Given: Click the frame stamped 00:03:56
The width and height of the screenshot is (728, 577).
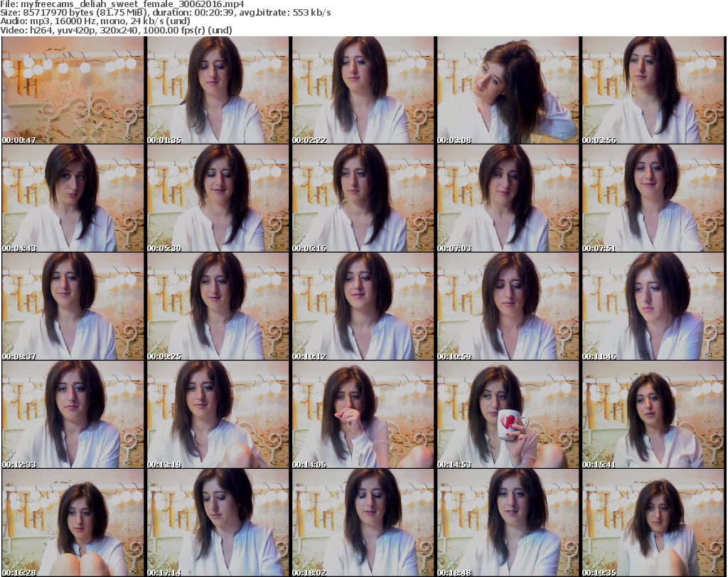Looking at the screenshot, I should point(653,90).
